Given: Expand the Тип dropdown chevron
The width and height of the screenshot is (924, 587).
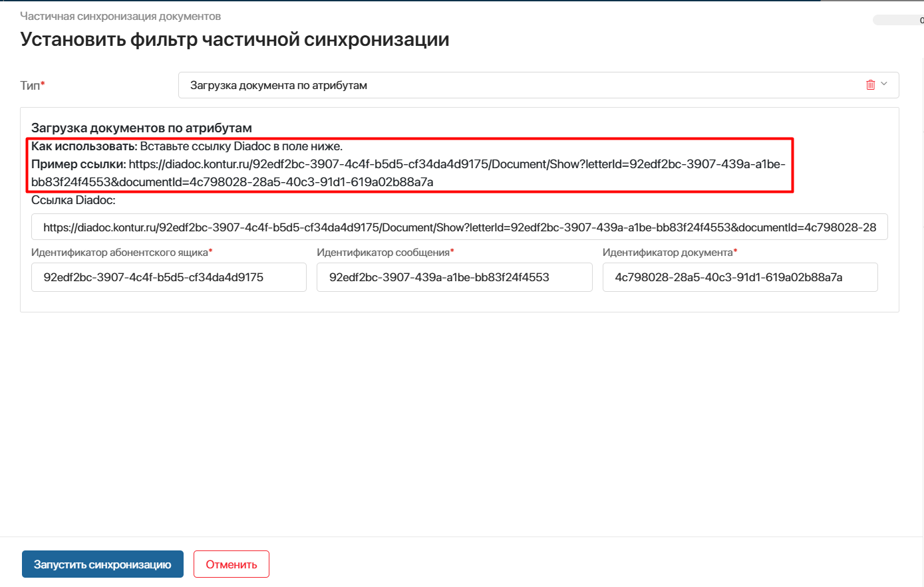Looking at the screenshot, I should pyautogui.click(x=884, y=84).
